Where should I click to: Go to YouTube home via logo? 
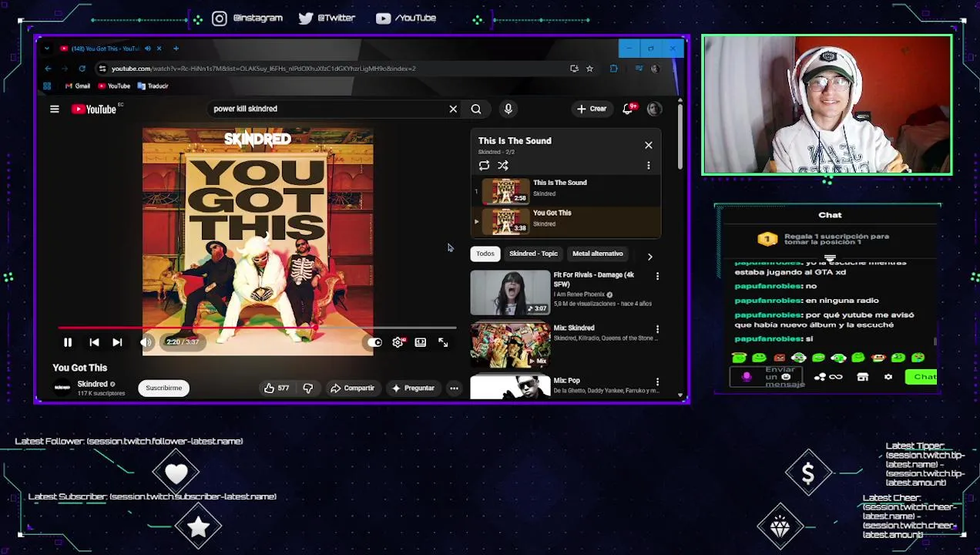94,109
